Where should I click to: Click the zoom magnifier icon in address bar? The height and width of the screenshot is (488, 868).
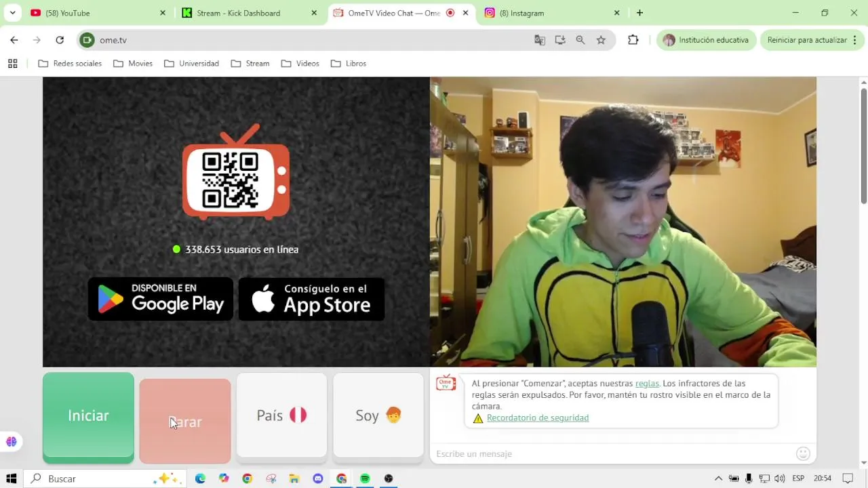coord(580,40)
